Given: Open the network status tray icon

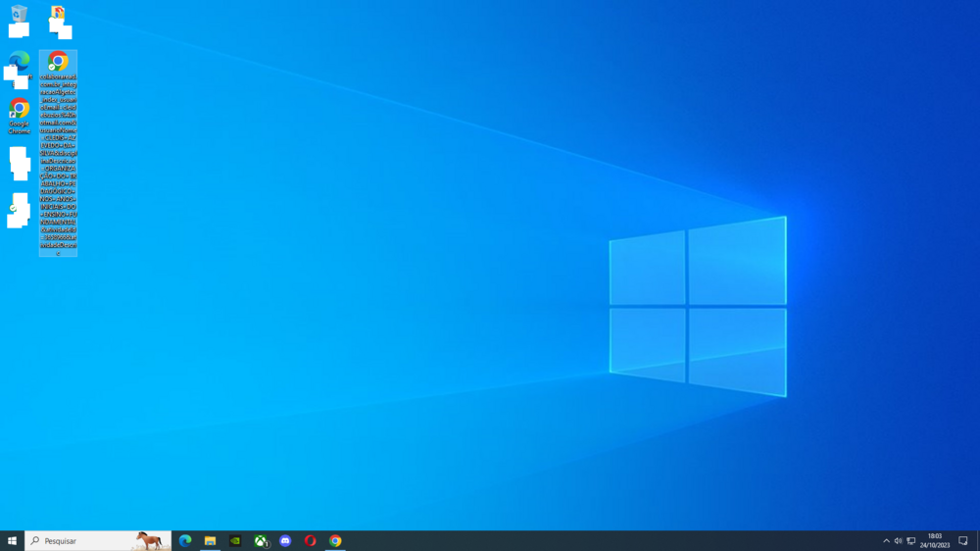Looking at the screenshot, I should tap(911, 541).
